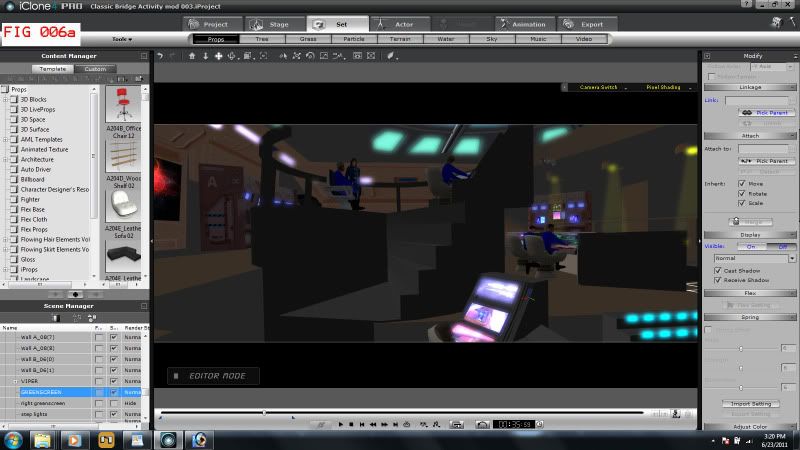This screenshot has width=800, height=450.
Task: Toggle Freeze checkbox for Wall B_06(0)
Action: 99,359
